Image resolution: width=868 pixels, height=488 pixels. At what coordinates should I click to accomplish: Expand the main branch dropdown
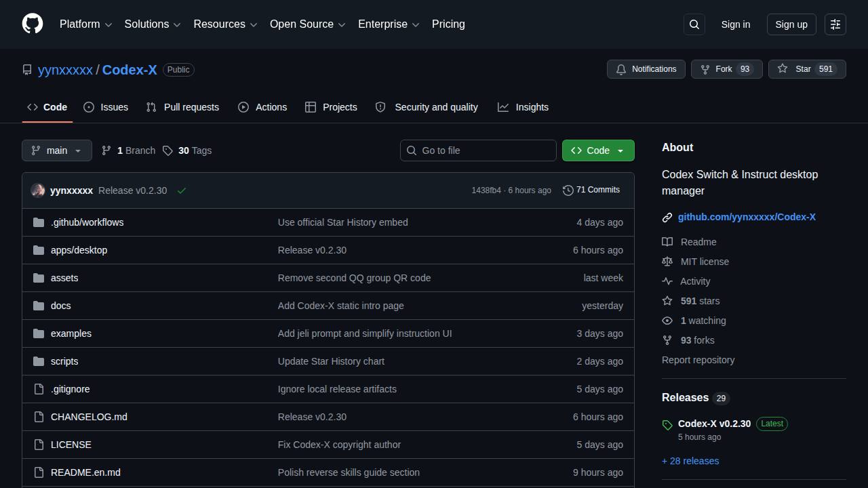click(57, 150)
